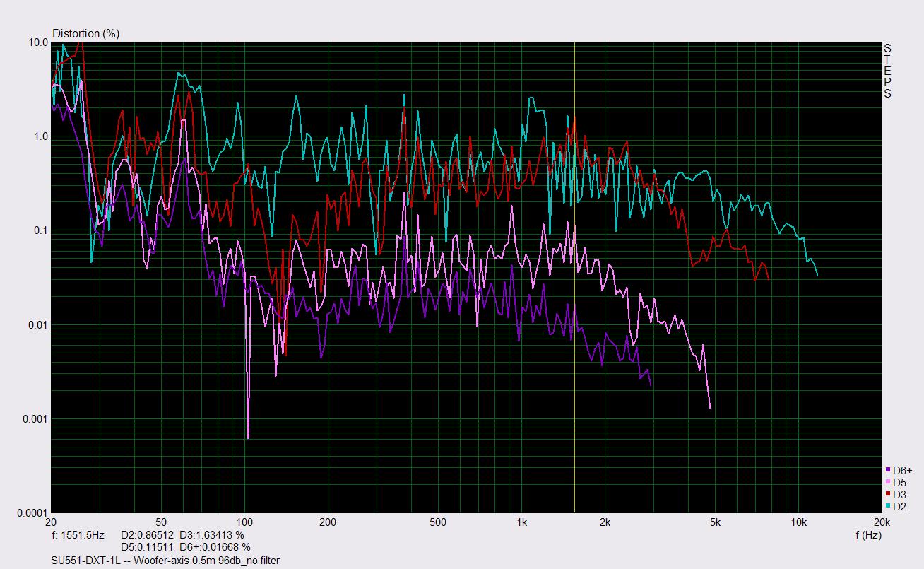Click the vertical "STEPS" label

coord(887,71)
